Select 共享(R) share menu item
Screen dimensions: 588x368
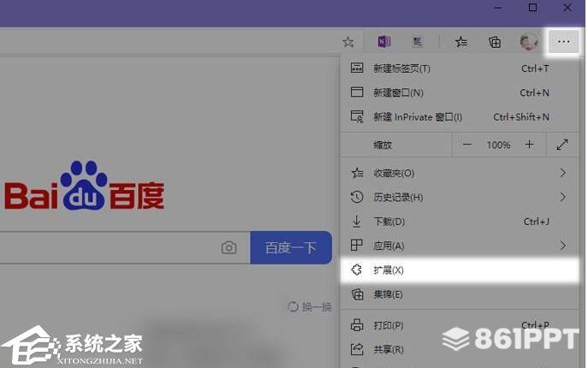pos(460,350)
